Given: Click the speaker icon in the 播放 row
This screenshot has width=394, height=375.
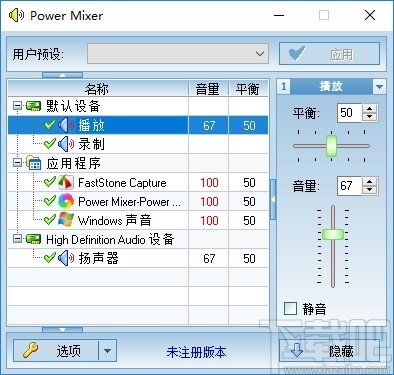Looking at the screenshot, I should [66, 125].
